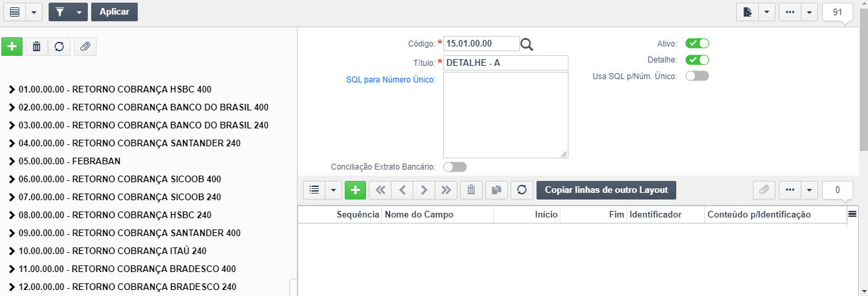The width and height of the screenshot is (868, 296).
Task: Go to last record
Action: coord(446,190)
